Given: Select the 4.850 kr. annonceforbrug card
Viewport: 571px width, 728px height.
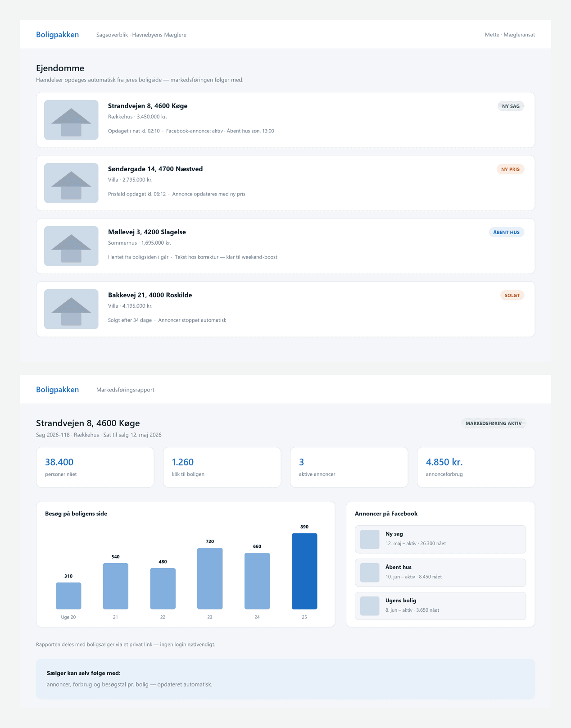Looking at the screenshot, I should tap(476, 467).
